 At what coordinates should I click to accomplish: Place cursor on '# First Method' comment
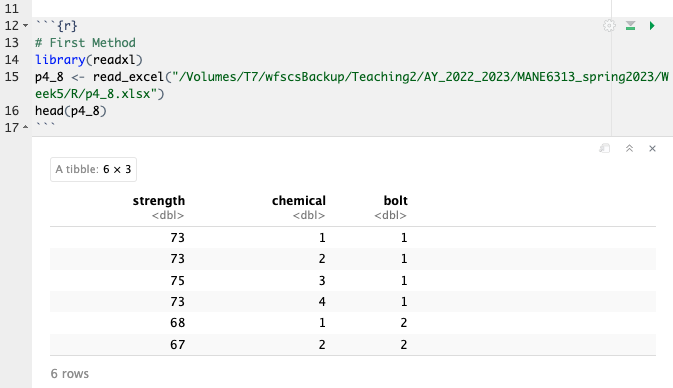point(85,42)
